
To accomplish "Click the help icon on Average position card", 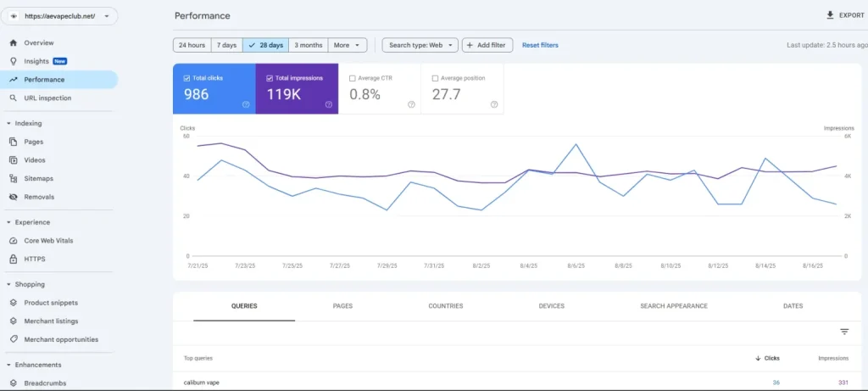I will tap(494, 104).
